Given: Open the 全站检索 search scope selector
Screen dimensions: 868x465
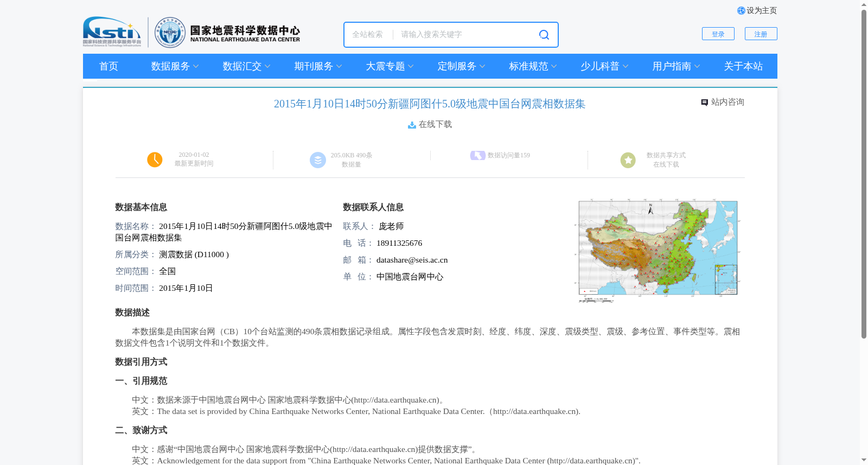Looking at the screenshot, I should click(x=368, y=35).
